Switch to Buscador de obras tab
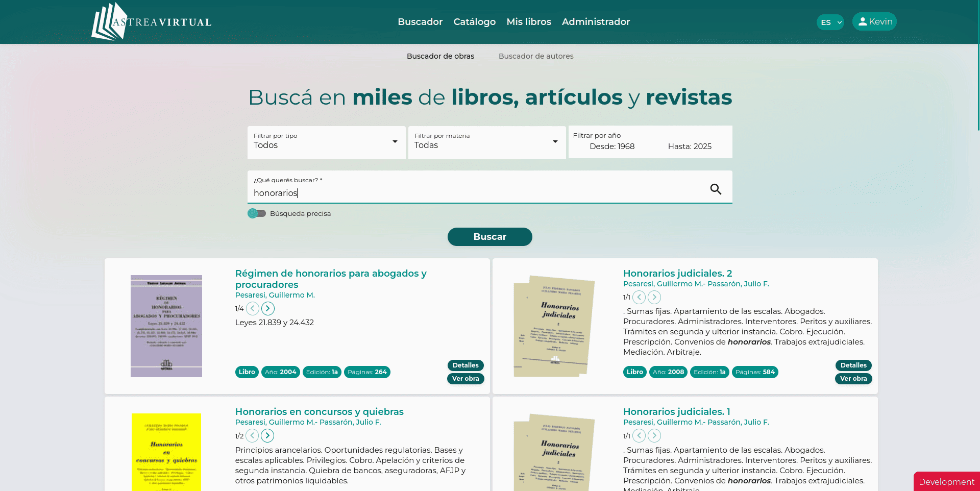 (440, 56)
